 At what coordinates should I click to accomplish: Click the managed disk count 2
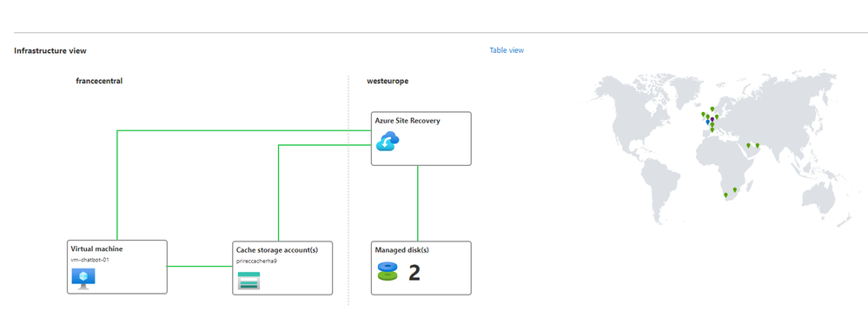[414, 273]
